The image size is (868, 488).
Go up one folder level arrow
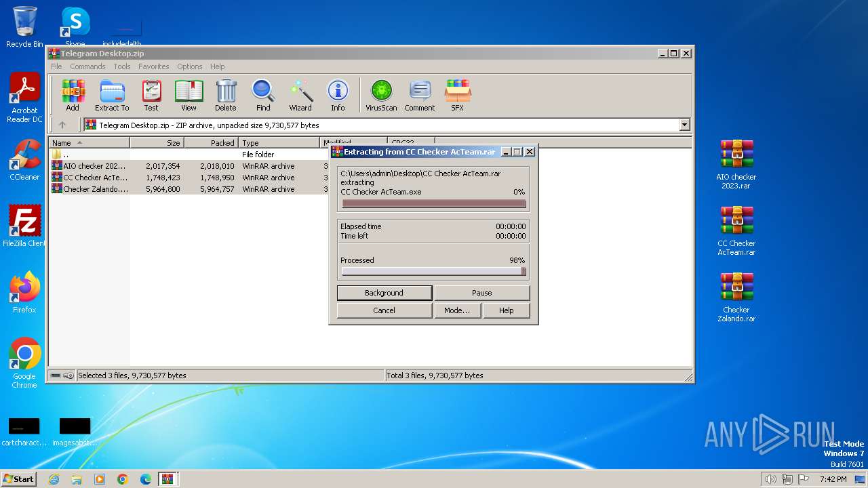[62, 125]
